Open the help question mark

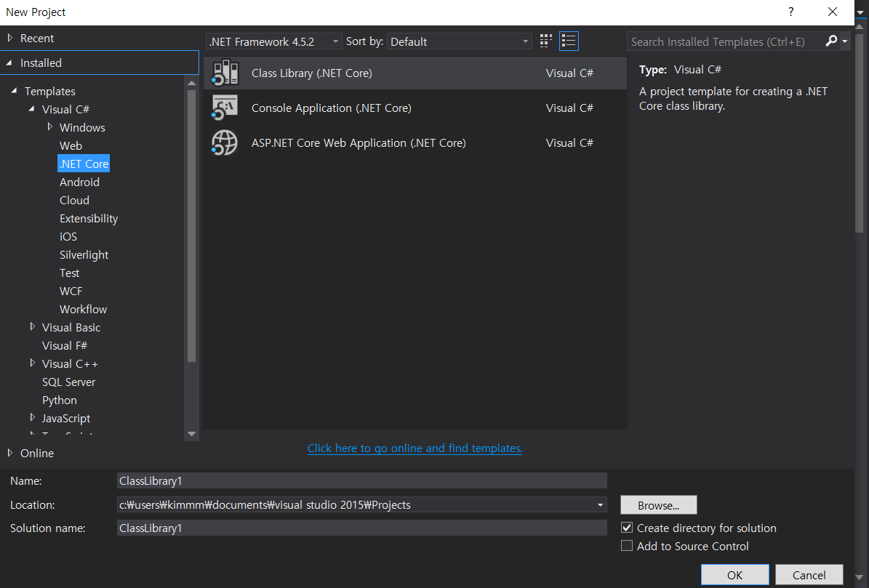coord(791,12)
